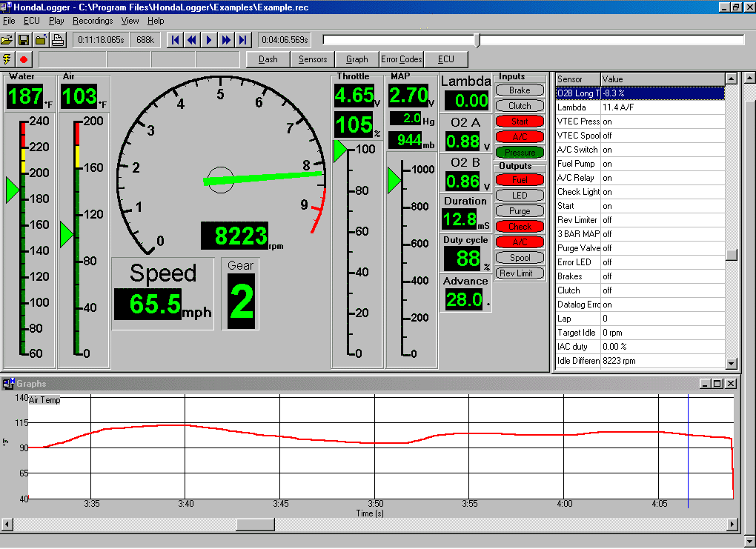Jump to the start of the recording
The image size is (756, 549).
(x=175, y=40)
